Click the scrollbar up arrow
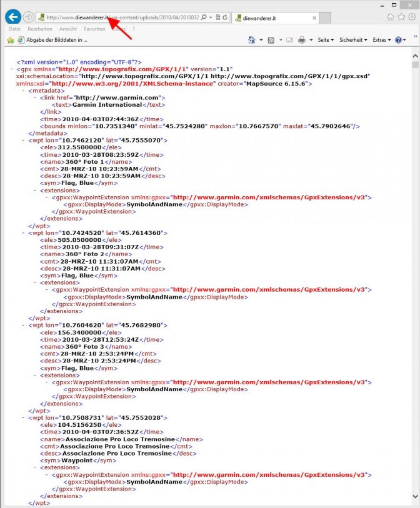This screenshot has width=420, height=508. [415, 56]
